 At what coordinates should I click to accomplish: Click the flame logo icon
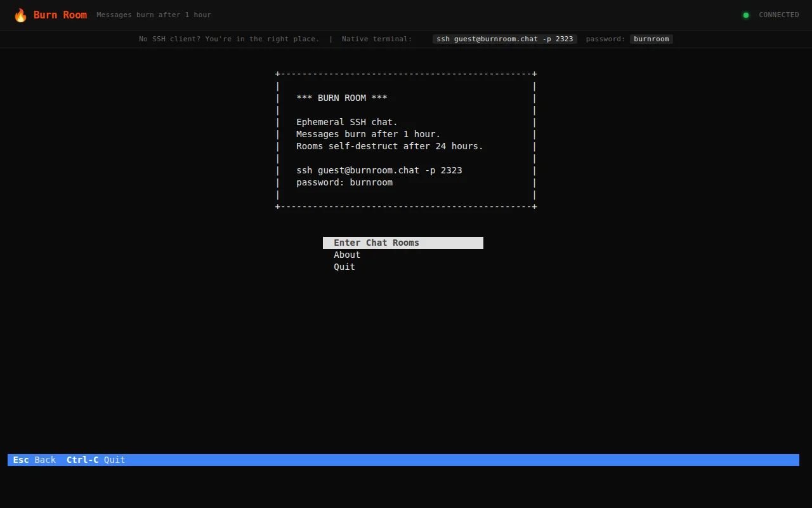[20, 15]
